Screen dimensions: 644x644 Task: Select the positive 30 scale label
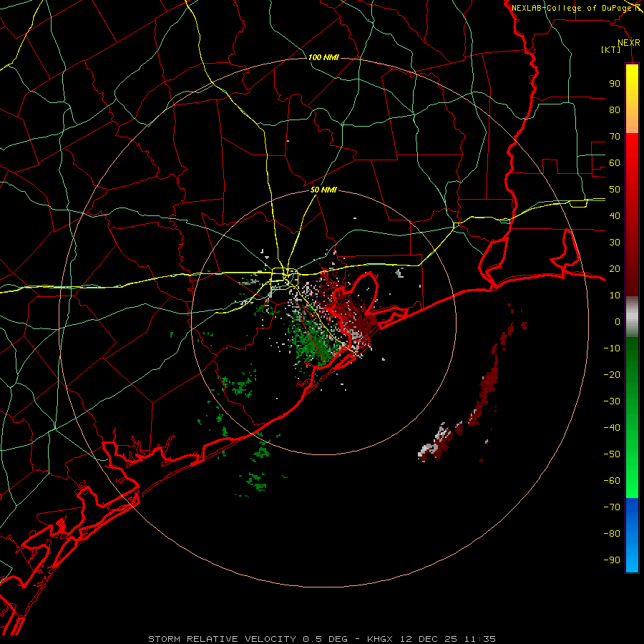click(x=615, y=243)
